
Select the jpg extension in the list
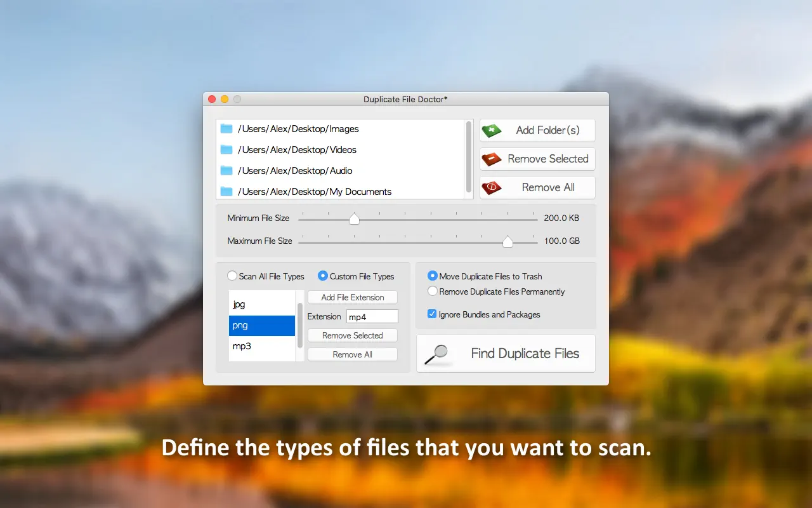coord(261,304)
